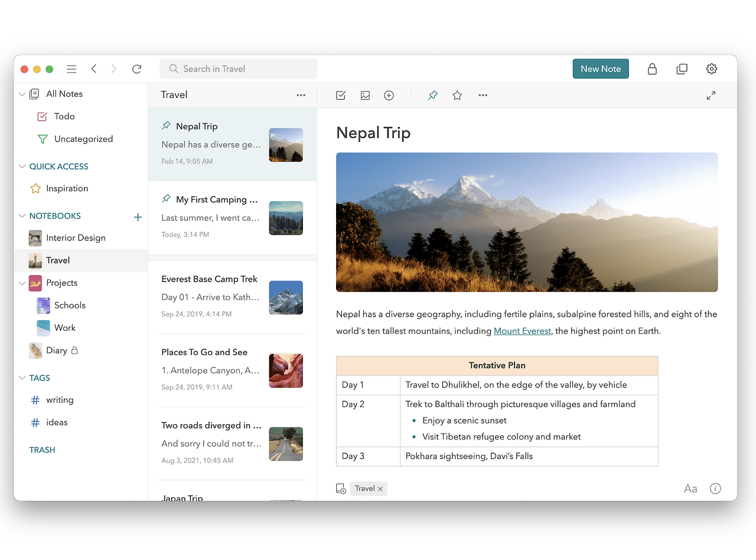The image size is (756, 560).
Task: Open the Places To Go and See note
Action: pos(233,370)
